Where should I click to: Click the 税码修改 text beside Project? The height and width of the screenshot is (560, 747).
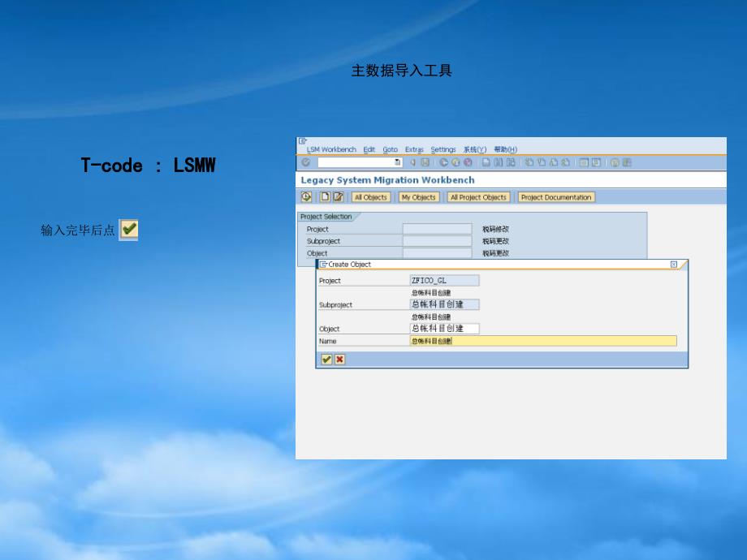tap(495, 229)
